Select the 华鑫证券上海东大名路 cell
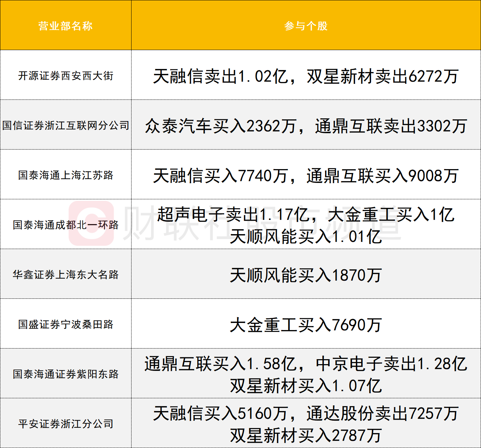The image size is (481, 448). pos(66,275)
